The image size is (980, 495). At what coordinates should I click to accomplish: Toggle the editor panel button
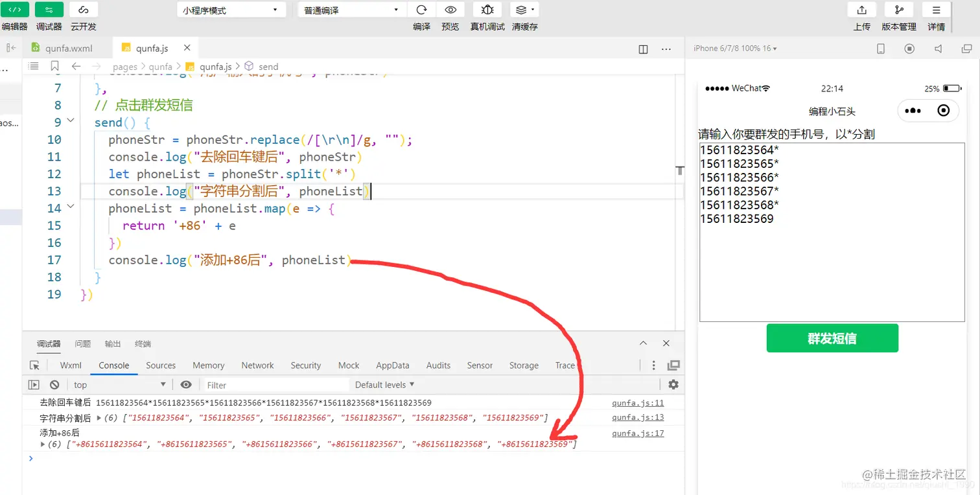point(14,10)
